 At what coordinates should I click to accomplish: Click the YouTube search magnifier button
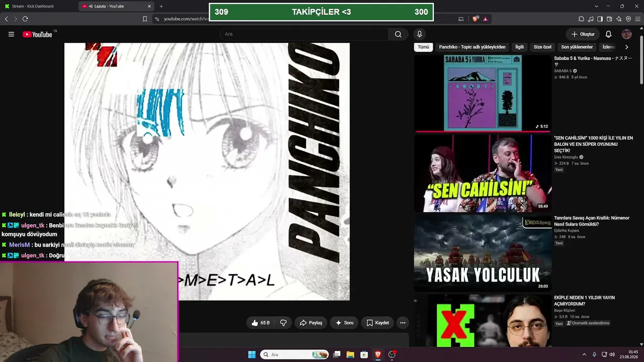tap(398, 34)
